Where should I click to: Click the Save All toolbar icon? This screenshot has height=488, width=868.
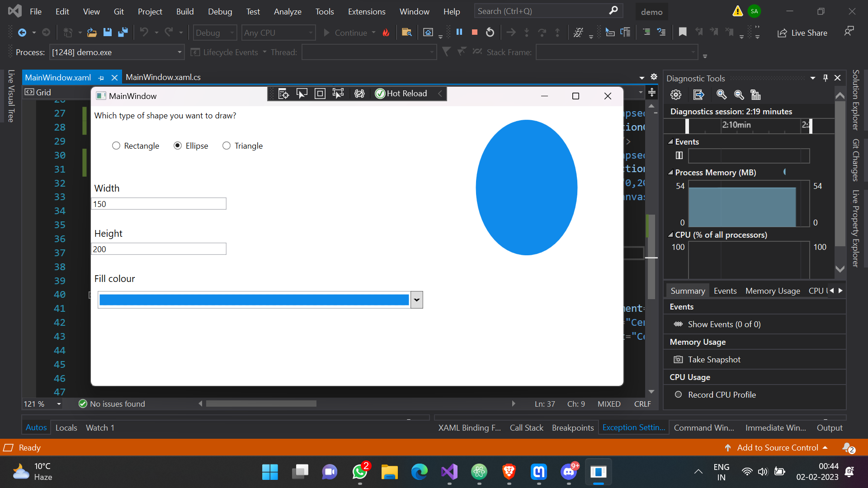tap(123, 32)
